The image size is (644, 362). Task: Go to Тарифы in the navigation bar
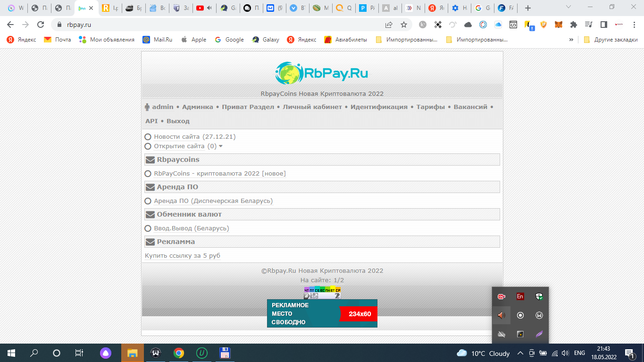pyautogui.click(x=430, y=107)
